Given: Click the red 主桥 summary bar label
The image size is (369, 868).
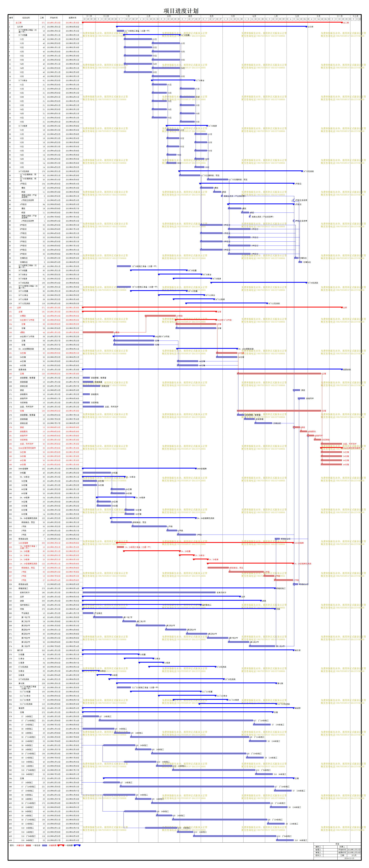Looking at the screenshot, I should pyautogui.click(x=345, y=308).
